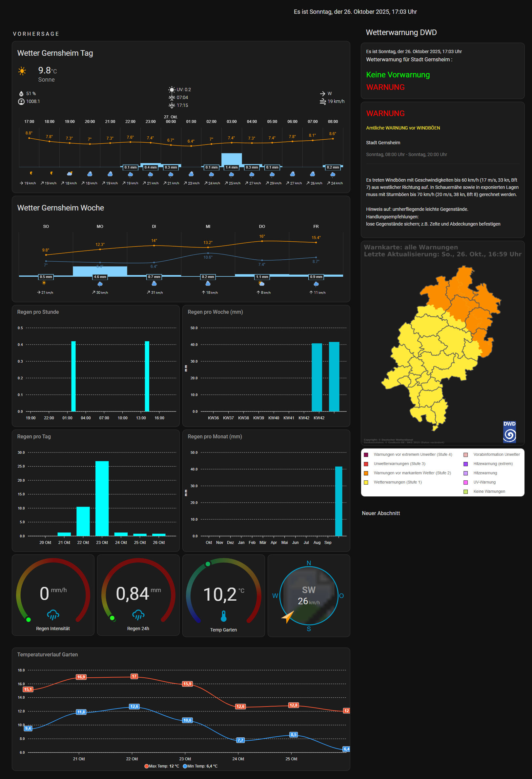Toggle the Min Temp series in chart legend
The width and height of the screenshot is (532, 779).
pyautogui.click(x=200, y=766)
